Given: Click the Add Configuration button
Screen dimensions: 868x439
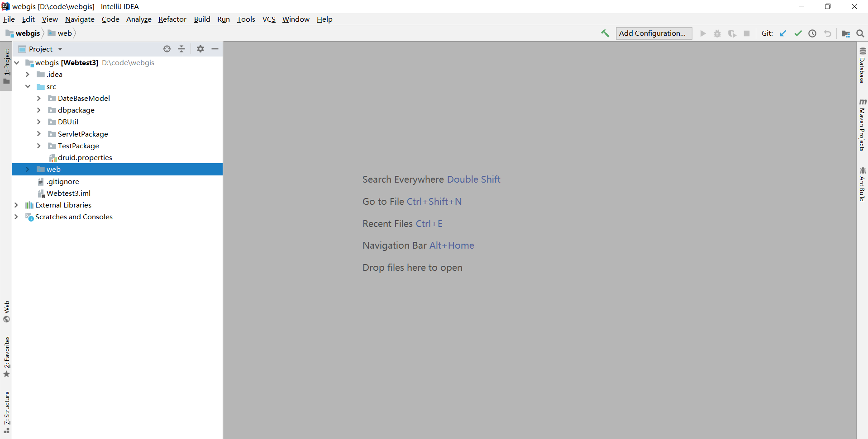Looking at the screenshot, I should pos(654,33).
